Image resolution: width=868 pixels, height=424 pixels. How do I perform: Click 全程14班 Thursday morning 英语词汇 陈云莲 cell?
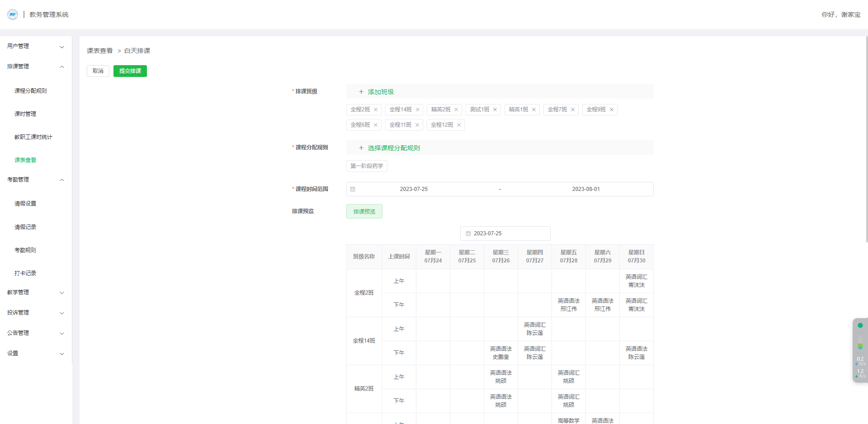[x=535, y=329]
